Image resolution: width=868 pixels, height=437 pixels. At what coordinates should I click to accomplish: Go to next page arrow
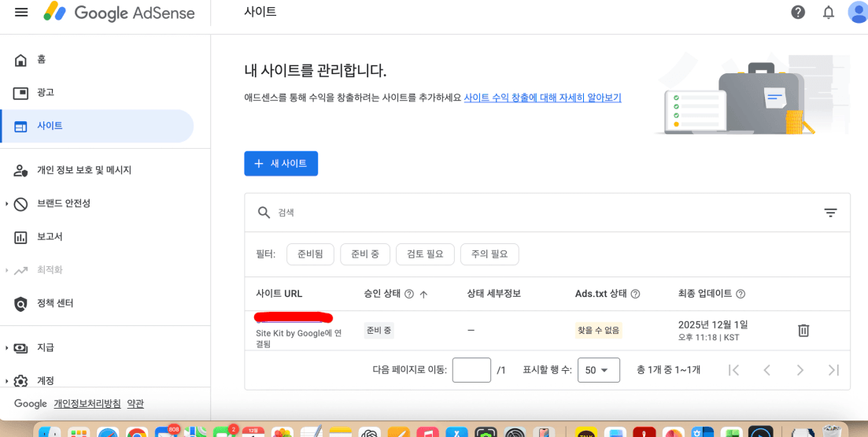pyautogui.click(x=800, y=370)
